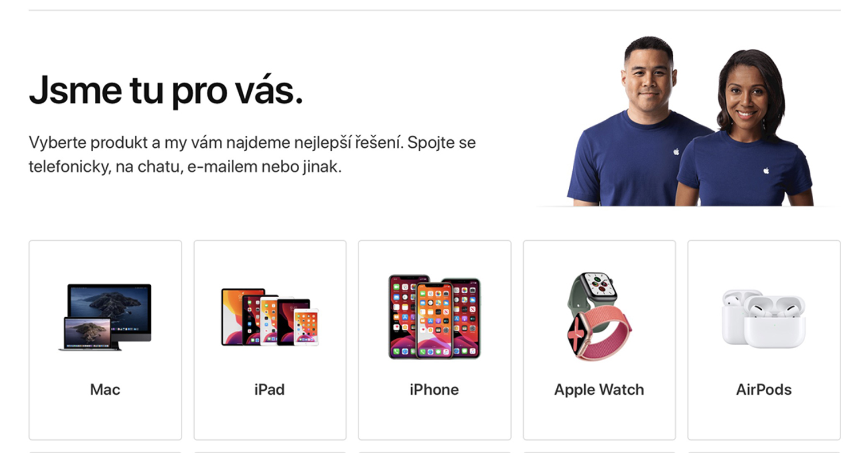Open the Apple Watch product image
Screen dimensions: 868x453
pos(599,316)
